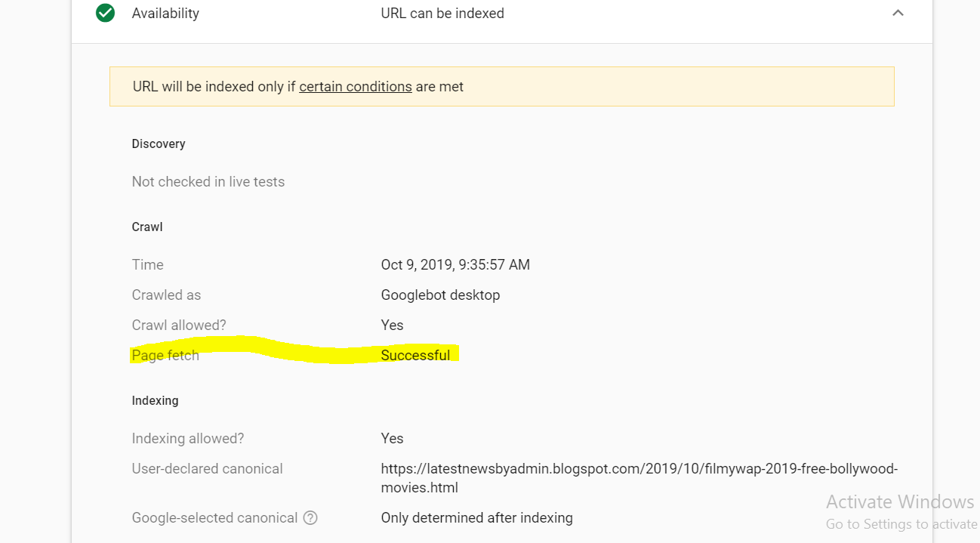The width and height of the screenshot is (980, 543).
Task: Click 'Not checked in live tests' text
Action: [x=208, y=181]
